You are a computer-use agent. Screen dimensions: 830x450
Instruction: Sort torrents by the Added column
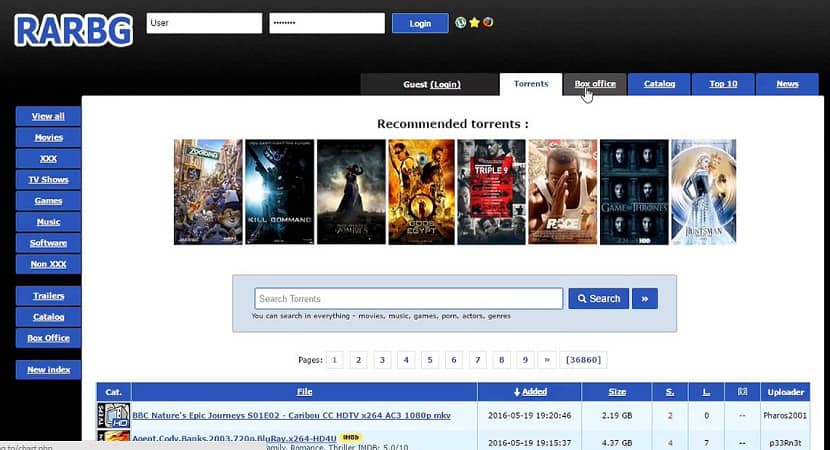(530, 392)
